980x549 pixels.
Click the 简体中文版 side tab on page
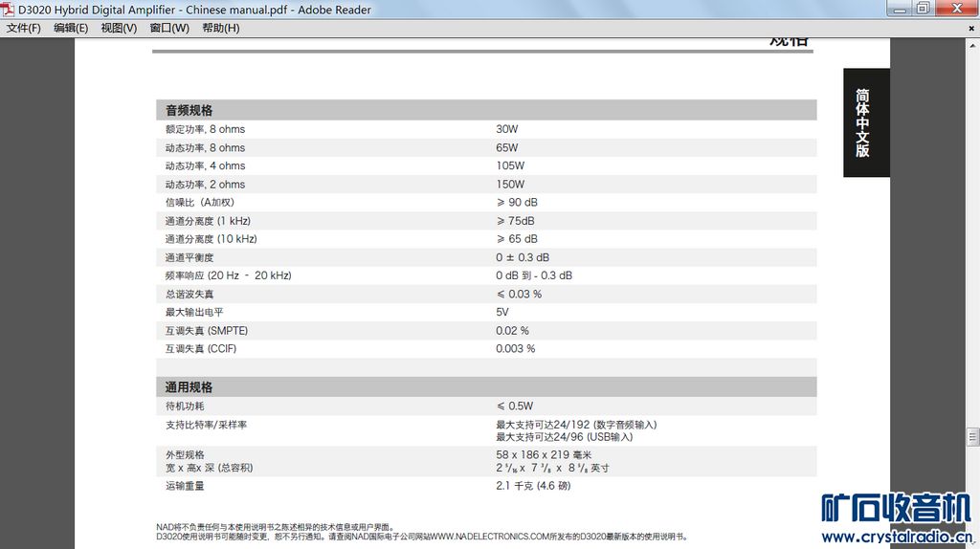tap(865, 122)
